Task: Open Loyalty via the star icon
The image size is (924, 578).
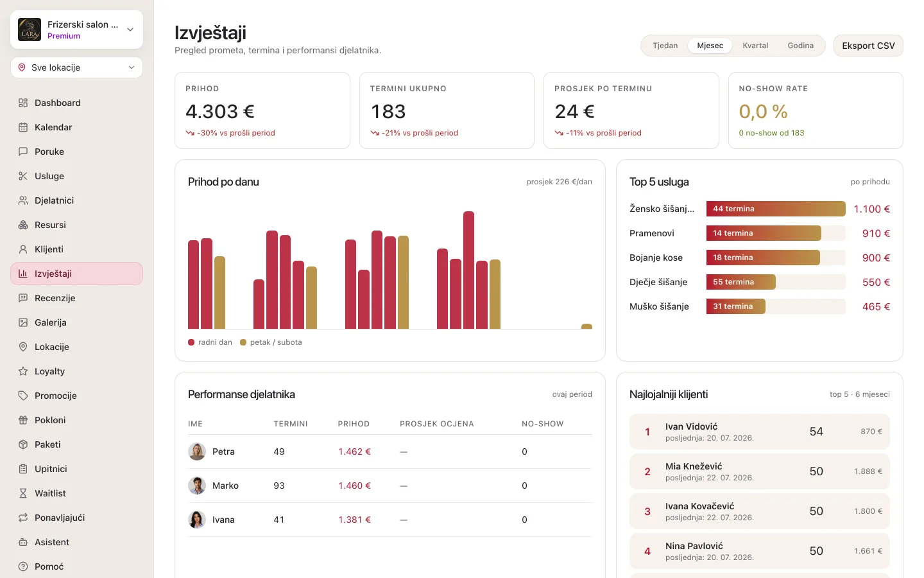Action: point(23,371)
